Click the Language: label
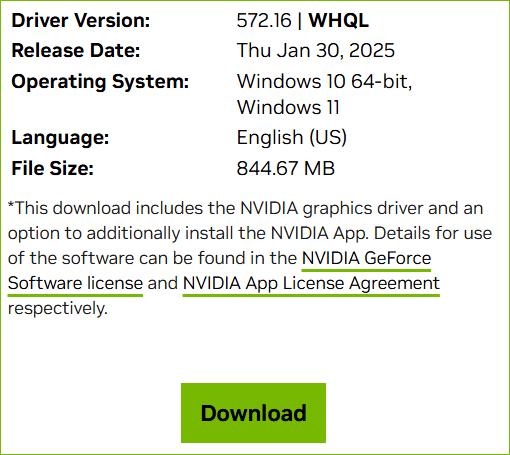This screenshot has height=455, width=510. (x=60, y=137)
